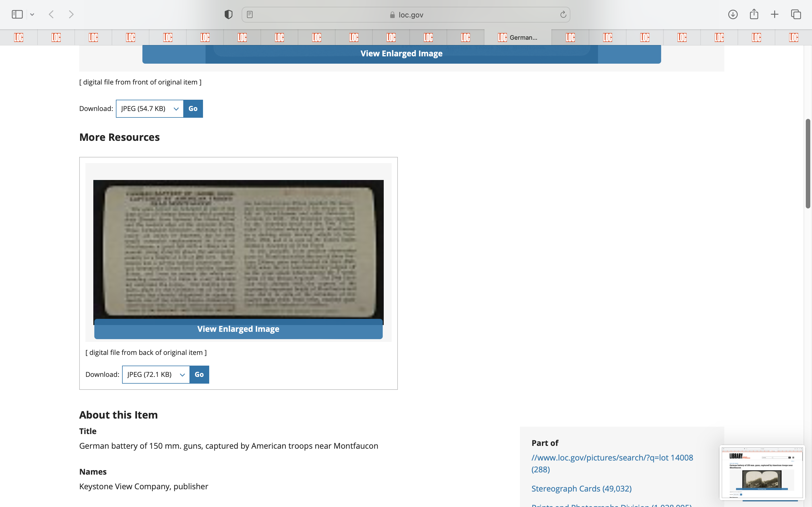
Task: Click View Enlarged Image under back image
Action: pyautogui.click(x=238, y=329)
